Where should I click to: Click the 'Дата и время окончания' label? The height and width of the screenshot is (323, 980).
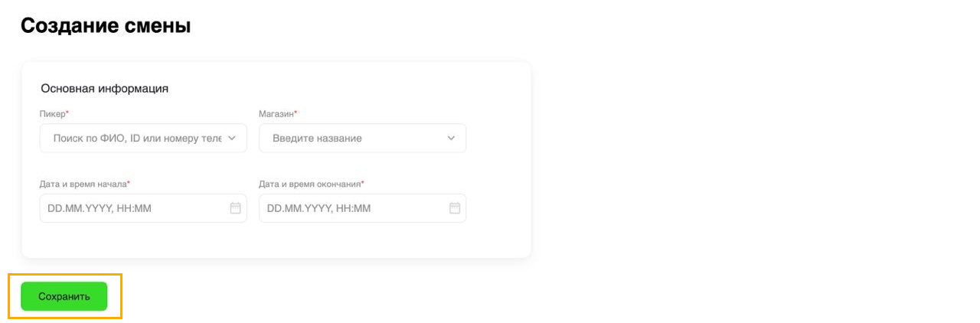point(309,184)
